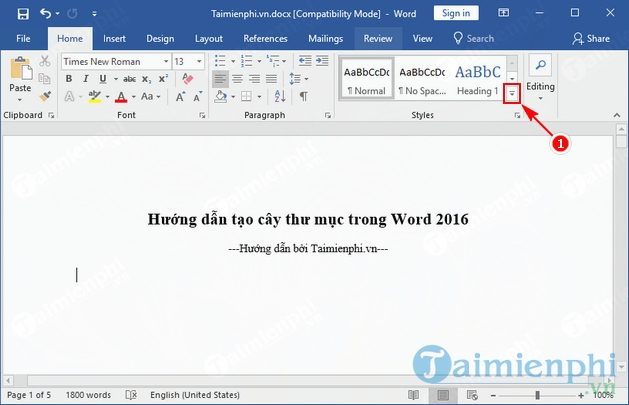Screen dimensions: 629x405
Task: Switch to the Design tab
Action: (160, 38)
